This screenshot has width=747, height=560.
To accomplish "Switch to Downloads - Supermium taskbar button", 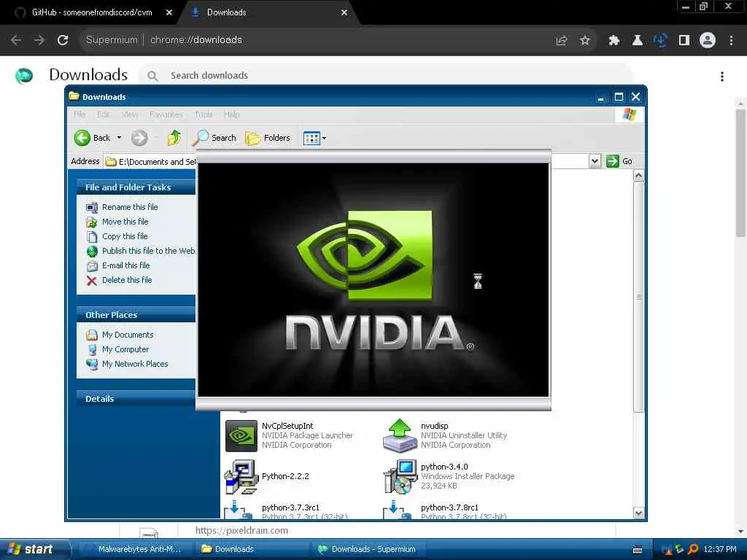I will (x=370, y=550).
